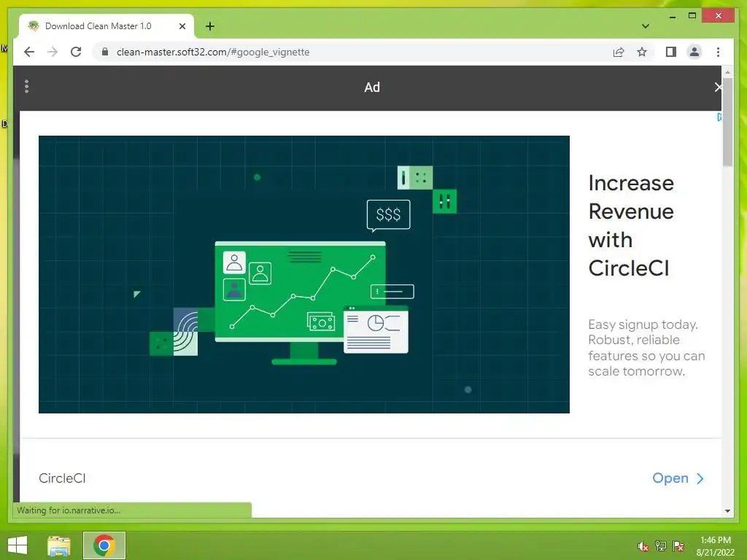Close the Download Clean Master tab

[x=182, y=26]
